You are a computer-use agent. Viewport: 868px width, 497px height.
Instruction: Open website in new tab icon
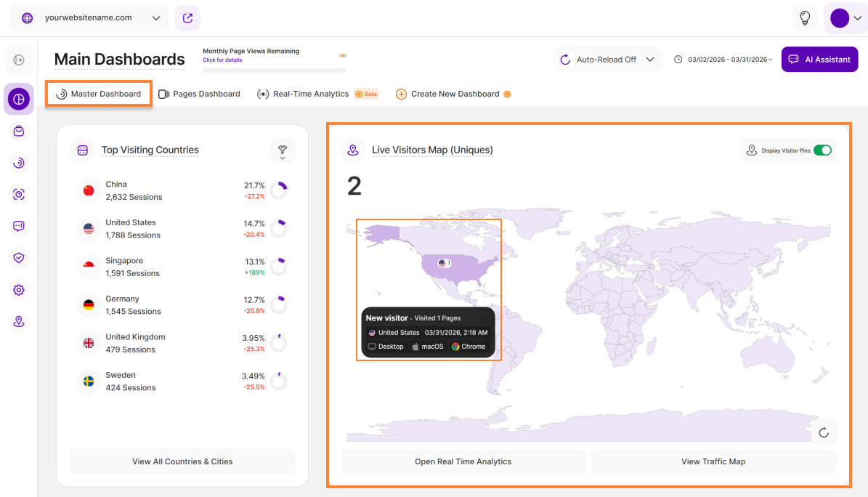[x=187, y=18]
